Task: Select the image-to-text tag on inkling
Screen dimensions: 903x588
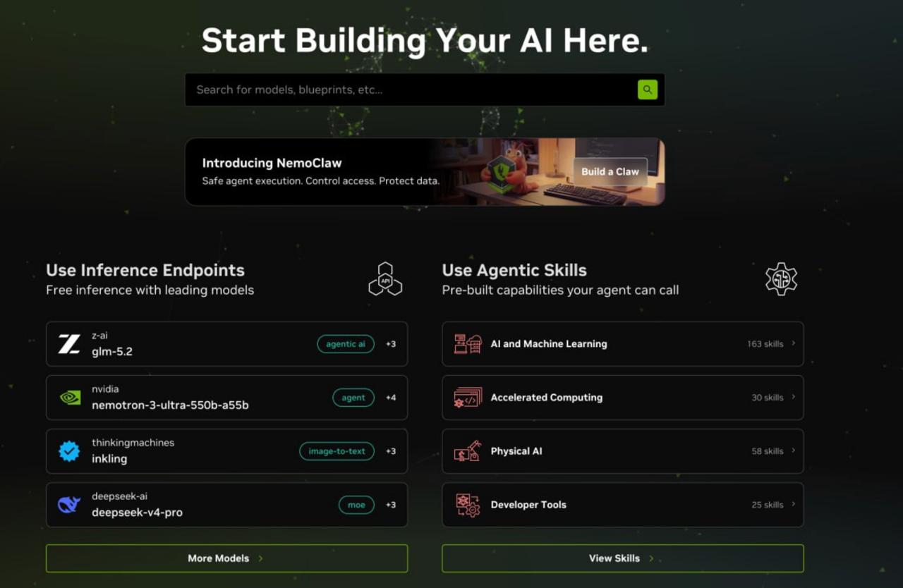Action: pyautogui.click(x=337, y=451)
